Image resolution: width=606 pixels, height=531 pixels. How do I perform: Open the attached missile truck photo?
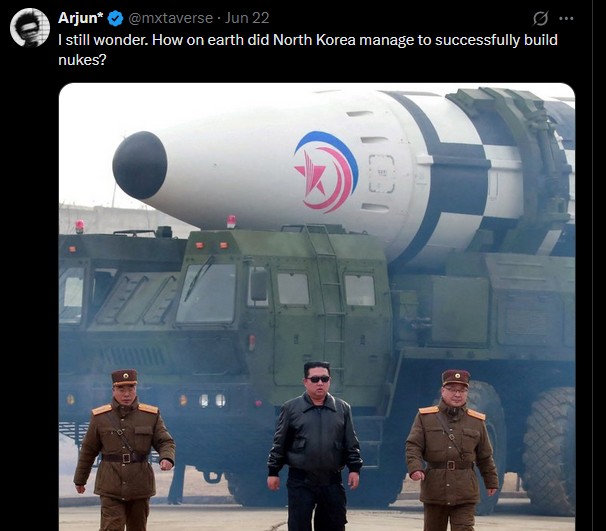317,307
